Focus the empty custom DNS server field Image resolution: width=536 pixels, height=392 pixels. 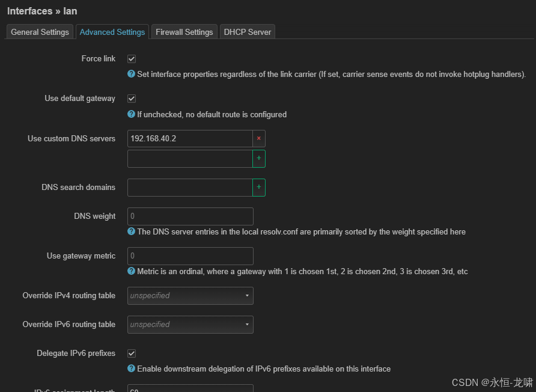[x=190, y=159]
